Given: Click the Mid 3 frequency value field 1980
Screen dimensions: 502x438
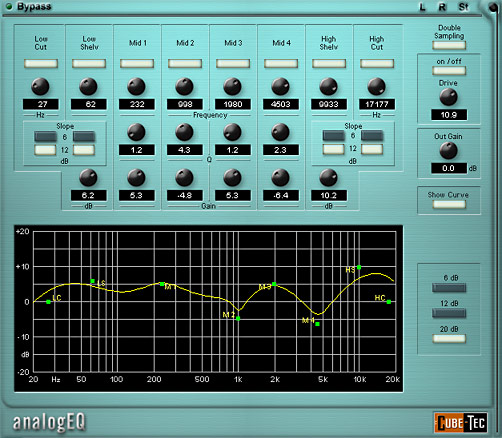Looking at the screenshot, I should 233,104.
